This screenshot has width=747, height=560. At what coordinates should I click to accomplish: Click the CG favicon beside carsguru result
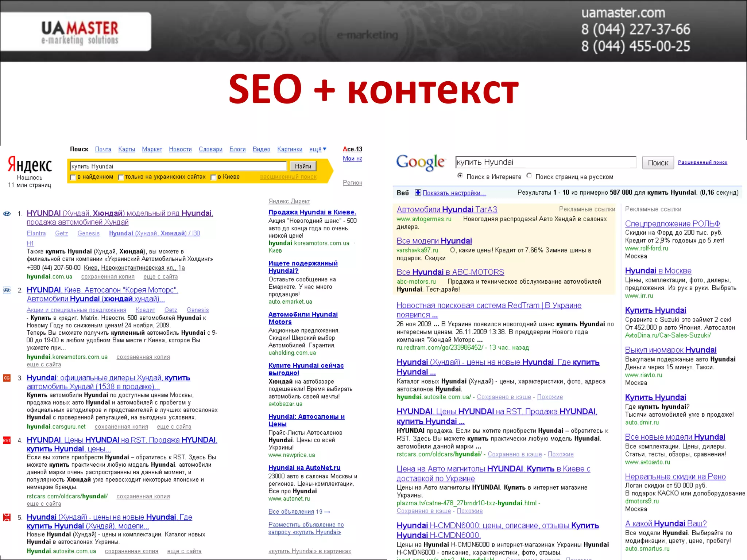pos(7,378)
